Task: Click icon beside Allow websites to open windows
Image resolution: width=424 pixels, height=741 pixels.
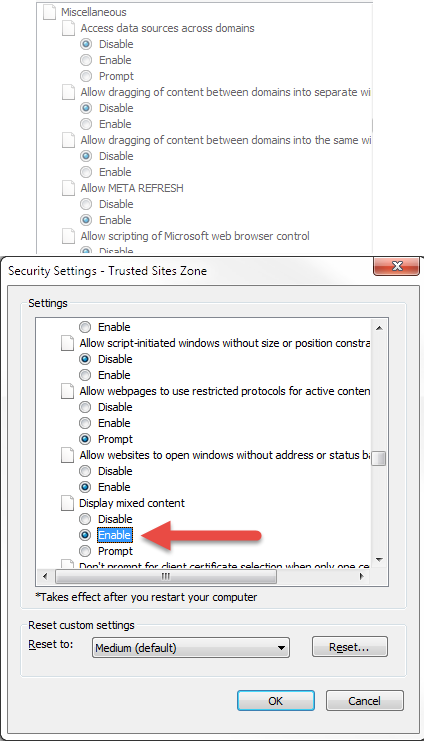Action: tap(68, 455)
